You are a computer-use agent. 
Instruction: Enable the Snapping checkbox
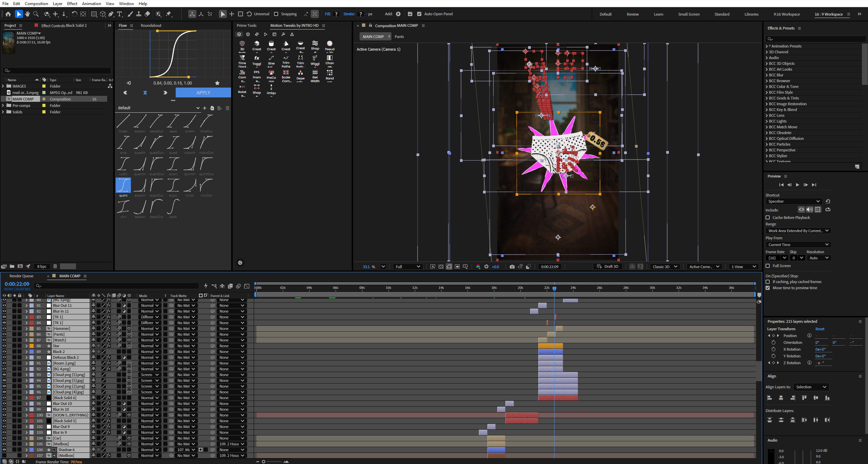[276, 14]
